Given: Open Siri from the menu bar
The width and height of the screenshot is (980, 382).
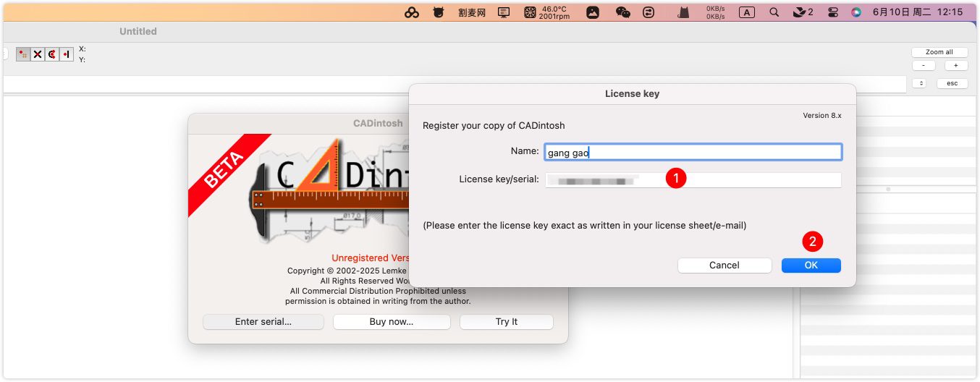Looking at the screenshot, I should (x=856, y=12).
